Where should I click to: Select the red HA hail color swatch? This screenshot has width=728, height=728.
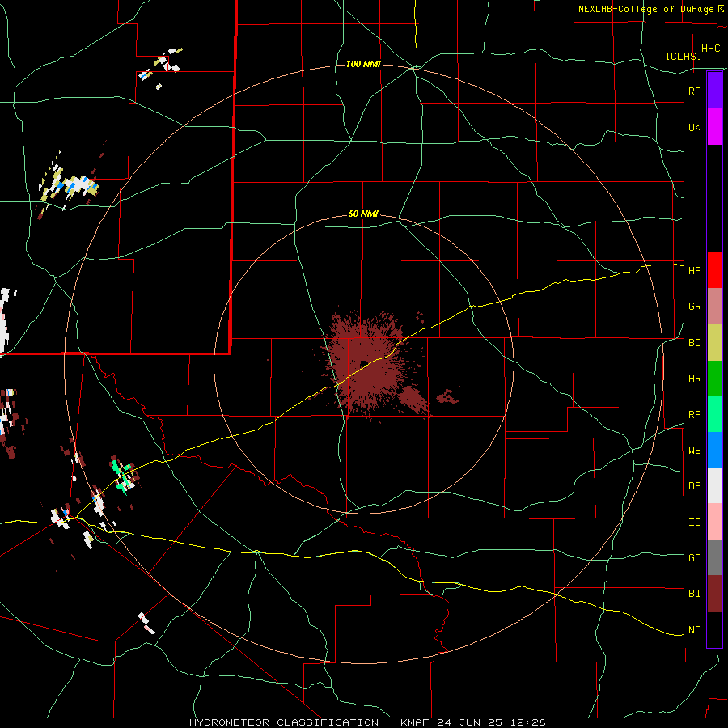click(x=714, y=270)
